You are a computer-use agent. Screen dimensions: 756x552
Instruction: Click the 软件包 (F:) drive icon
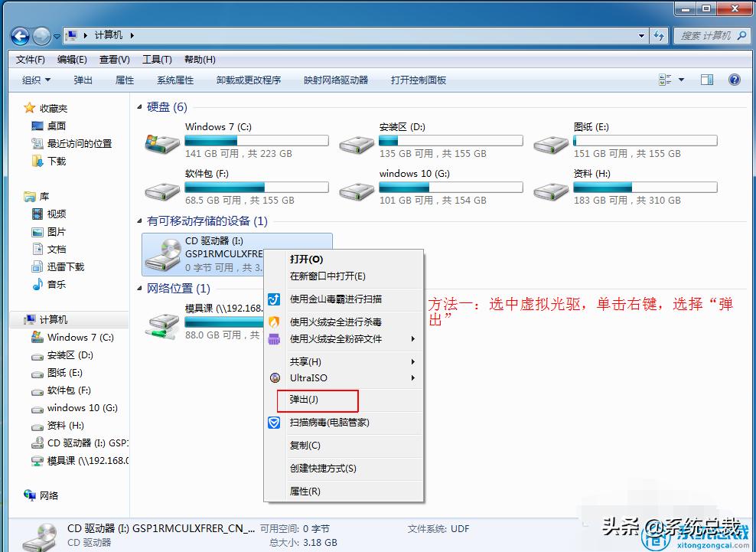coord(161,191)
